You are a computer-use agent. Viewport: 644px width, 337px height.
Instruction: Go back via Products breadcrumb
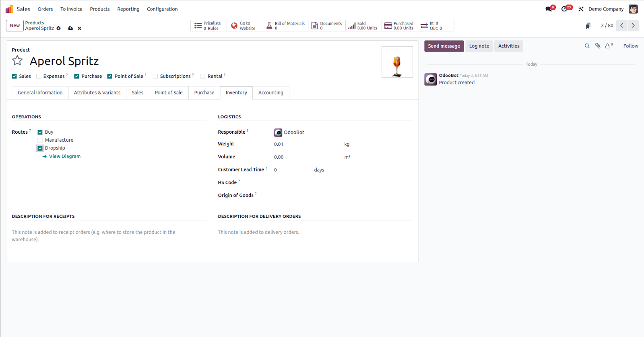pos(35,23)
